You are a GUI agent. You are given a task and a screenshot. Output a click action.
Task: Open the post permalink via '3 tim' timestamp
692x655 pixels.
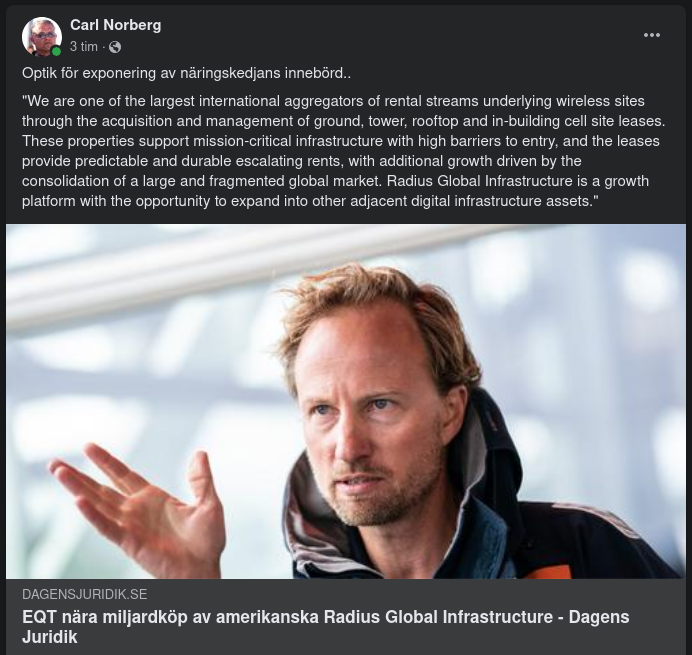click(x=84, y=47)
